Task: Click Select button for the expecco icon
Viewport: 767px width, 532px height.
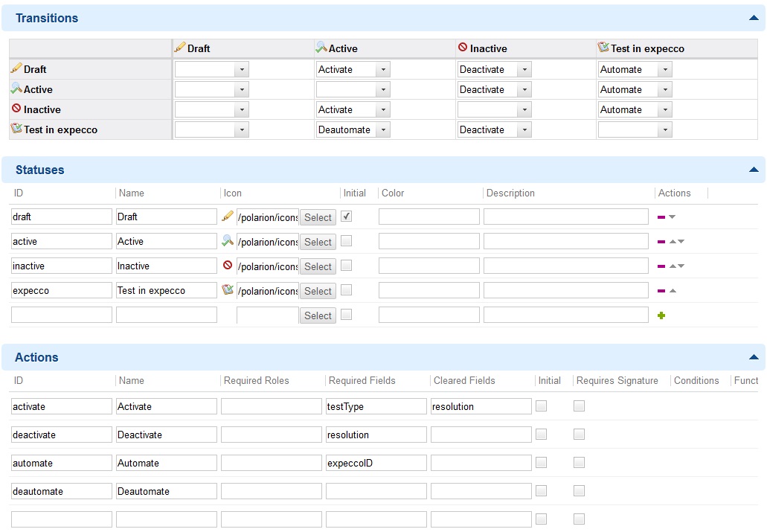Action: 318,291
